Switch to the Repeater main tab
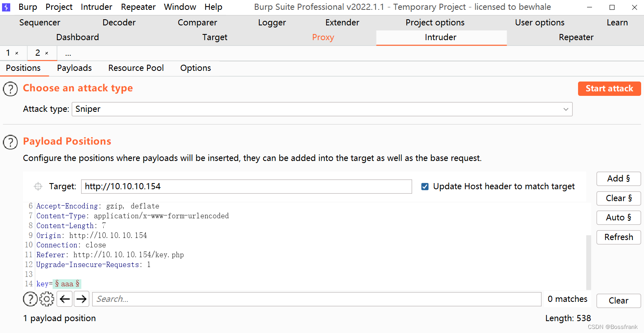This screenshot has width=644, height=333. point(576,37)
